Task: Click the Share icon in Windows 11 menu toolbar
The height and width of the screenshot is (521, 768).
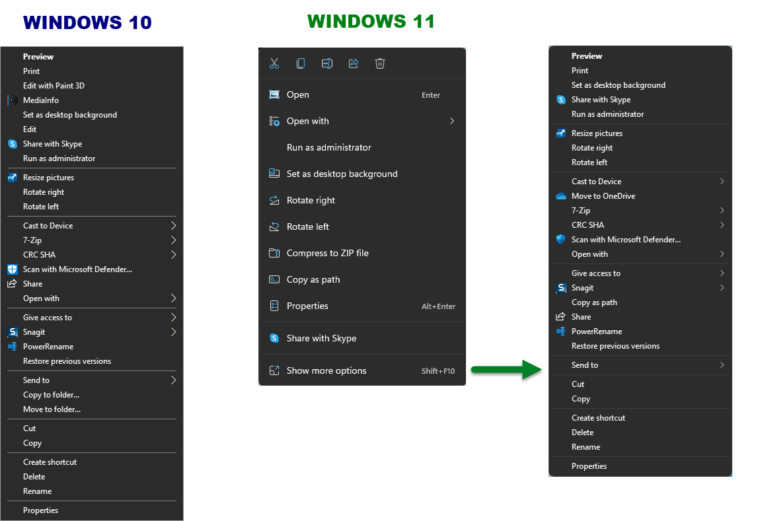Action: [354, 63]
